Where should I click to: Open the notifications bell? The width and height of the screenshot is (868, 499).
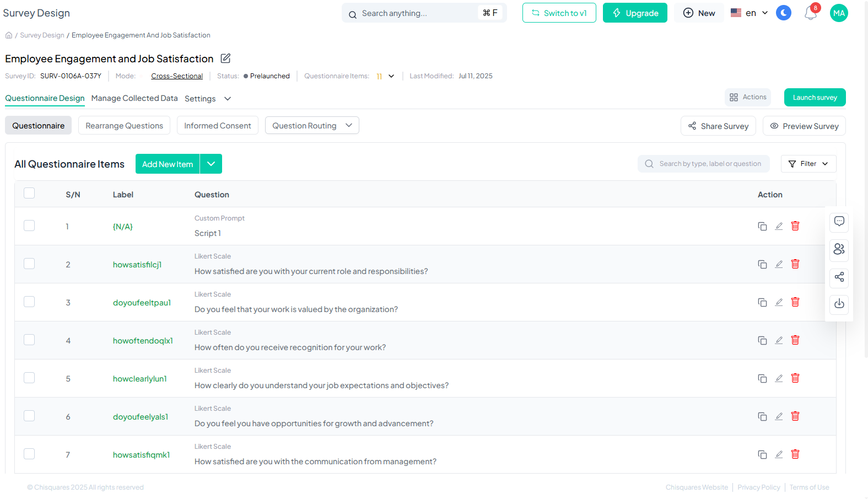[x=810, y=13]
